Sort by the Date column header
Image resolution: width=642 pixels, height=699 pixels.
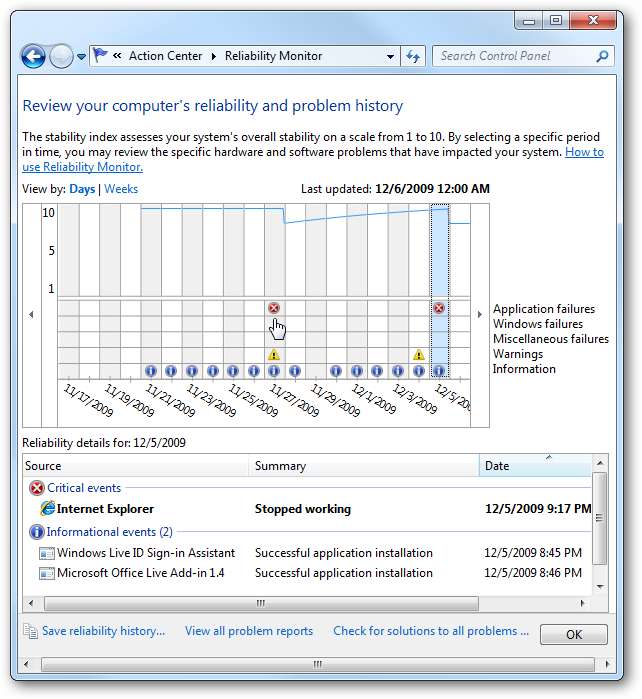(x=535, y=466)
